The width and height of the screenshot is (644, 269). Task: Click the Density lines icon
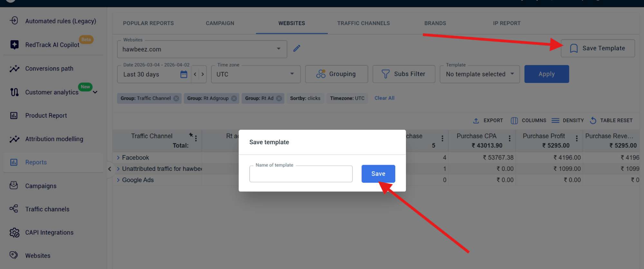pos(555,121)
